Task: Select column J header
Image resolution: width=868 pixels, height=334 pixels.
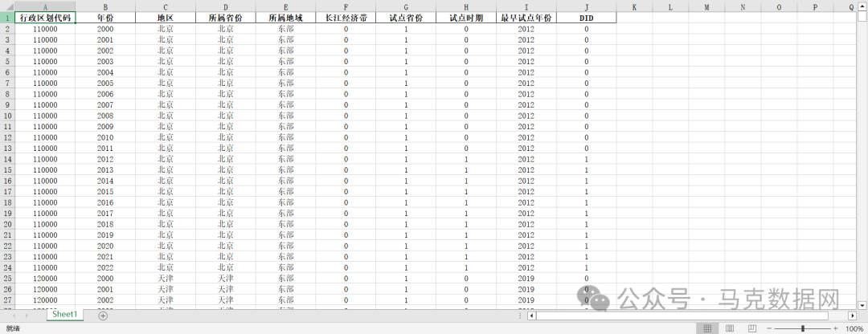Action: pyautogui.click(x=586, y=6)
